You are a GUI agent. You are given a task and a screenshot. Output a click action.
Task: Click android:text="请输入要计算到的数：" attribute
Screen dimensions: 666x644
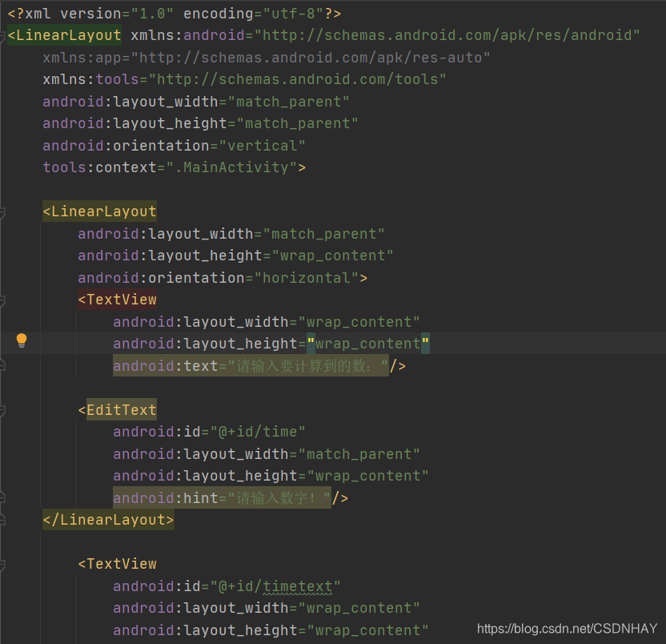(251, 365)
